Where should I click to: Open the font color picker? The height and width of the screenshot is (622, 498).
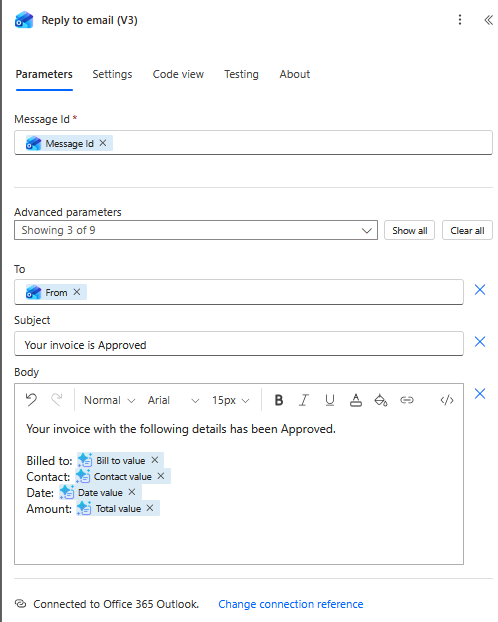[x=356, y=400]
